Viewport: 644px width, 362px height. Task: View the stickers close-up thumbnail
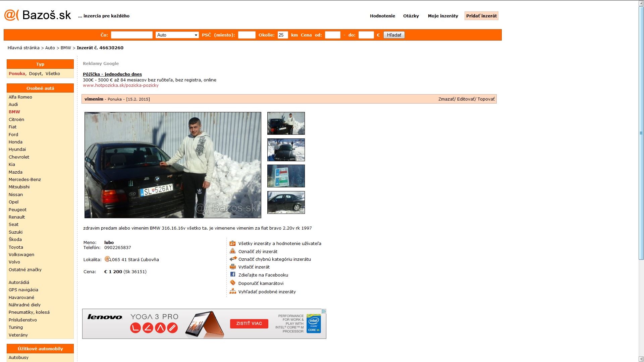point(286,176)
